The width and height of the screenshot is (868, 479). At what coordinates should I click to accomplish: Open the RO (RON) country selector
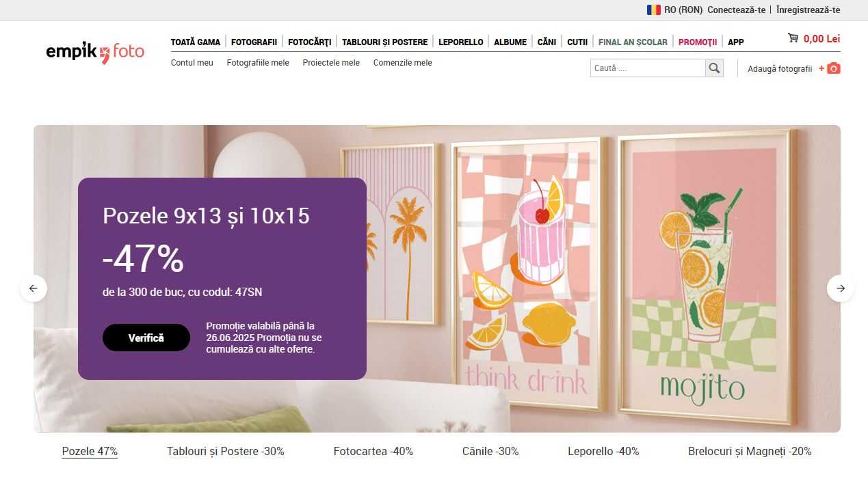pyautogui.click(x=674, y=10)
